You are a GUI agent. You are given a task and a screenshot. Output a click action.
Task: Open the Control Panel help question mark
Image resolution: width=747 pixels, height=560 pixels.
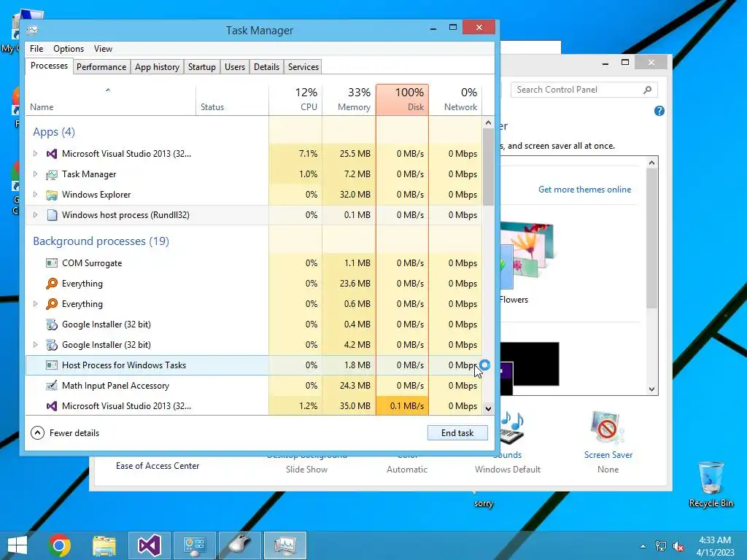point(659,111)
